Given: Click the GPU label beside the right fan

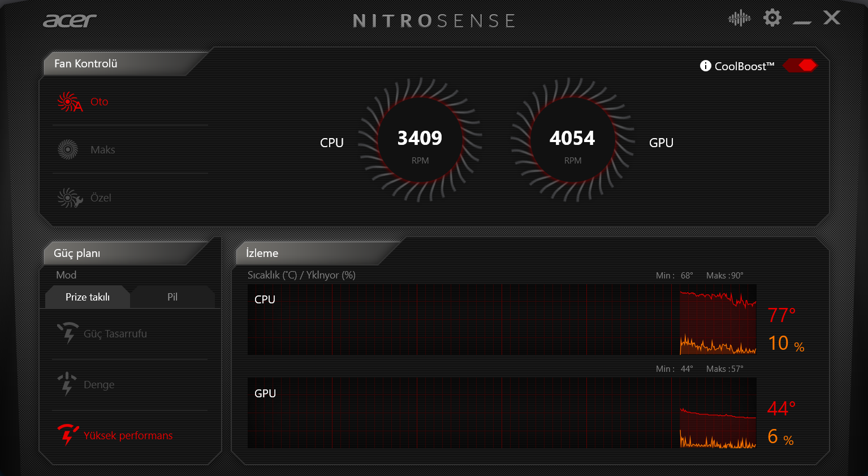Looking at the screenshot, I should tap(661, 143).
